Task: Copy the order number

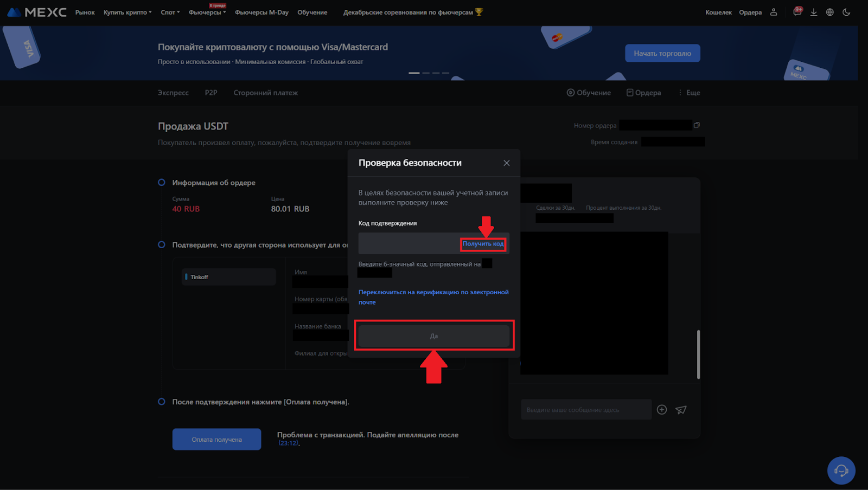Action: click(x=697, y=125)
